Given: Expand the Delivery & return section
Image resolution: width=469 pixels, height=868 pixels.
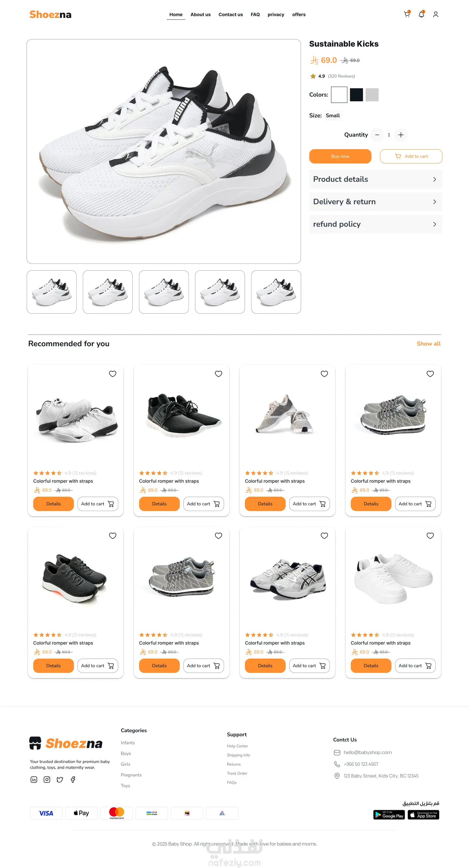Looking at the screenshot, I should pyautogui.click(x=375, y=202).
